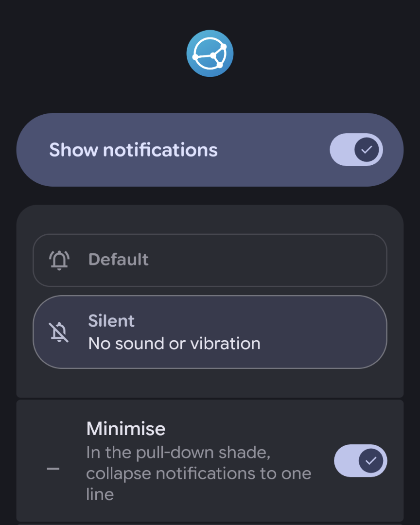Image resolution: width=420 pixels, height=525 pixels.
Task: Click the "collapse notifications to one line" text
Action: tap(198, 473)
